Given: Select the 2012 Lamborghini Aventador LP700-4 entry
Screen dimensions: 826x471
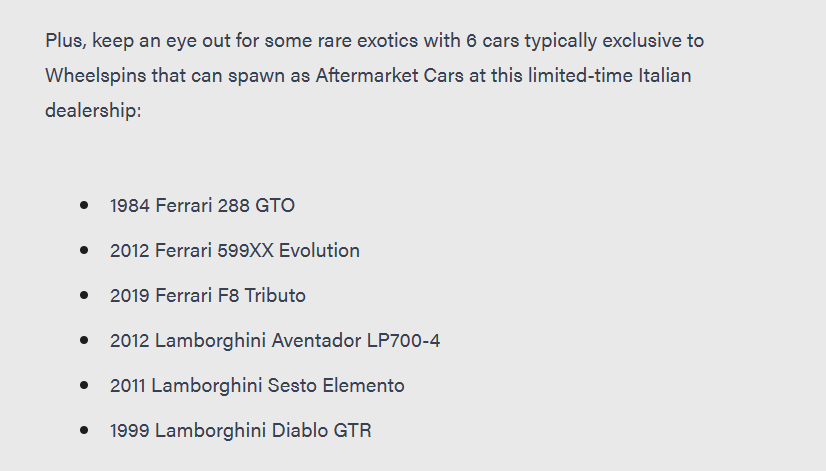Looking at the screenshot, I should click(x=275, y=340).
